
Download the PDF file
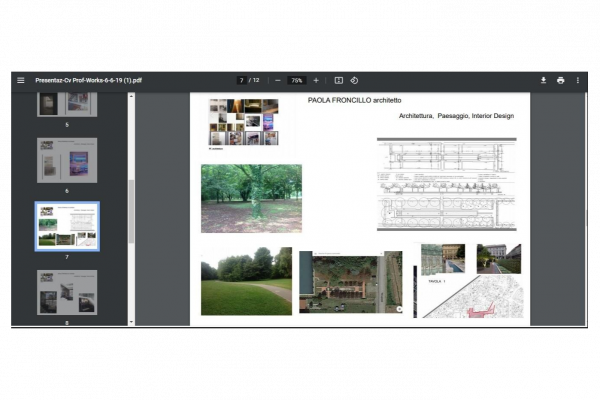coord(543,80)
